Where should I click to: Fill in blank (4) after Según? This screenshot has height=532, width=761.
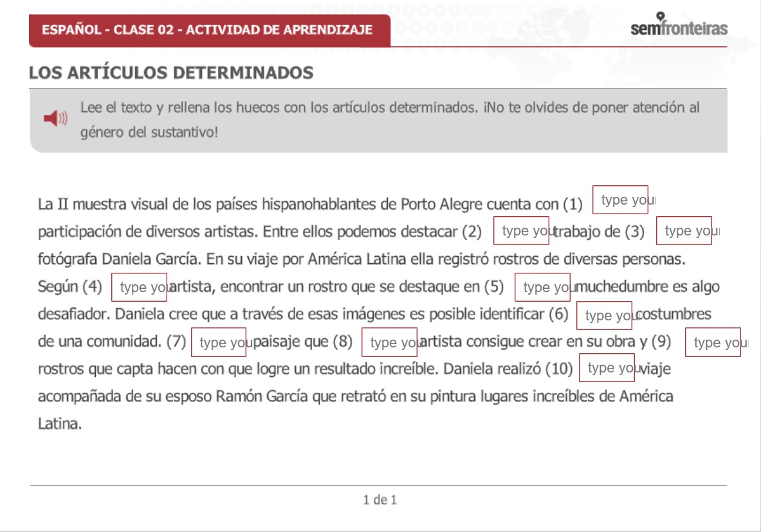(140, 287)
